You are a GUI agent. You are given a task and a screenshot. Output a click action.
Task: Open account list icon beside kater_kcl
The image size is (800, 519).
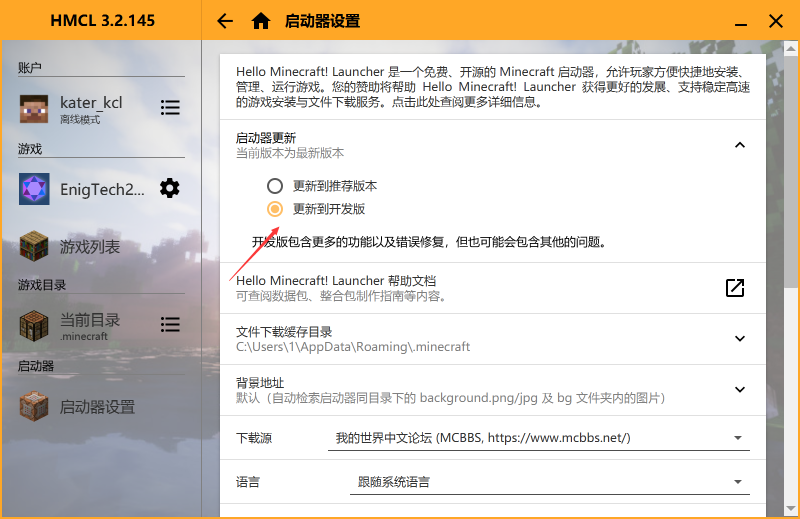click(170, 108)
